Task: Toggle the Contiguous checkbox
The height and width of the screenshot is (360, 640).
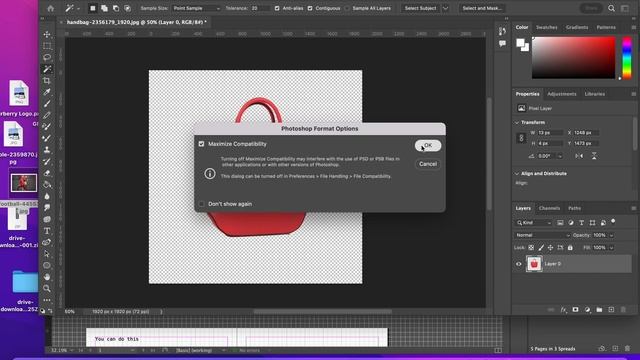Action: point(310,8)
